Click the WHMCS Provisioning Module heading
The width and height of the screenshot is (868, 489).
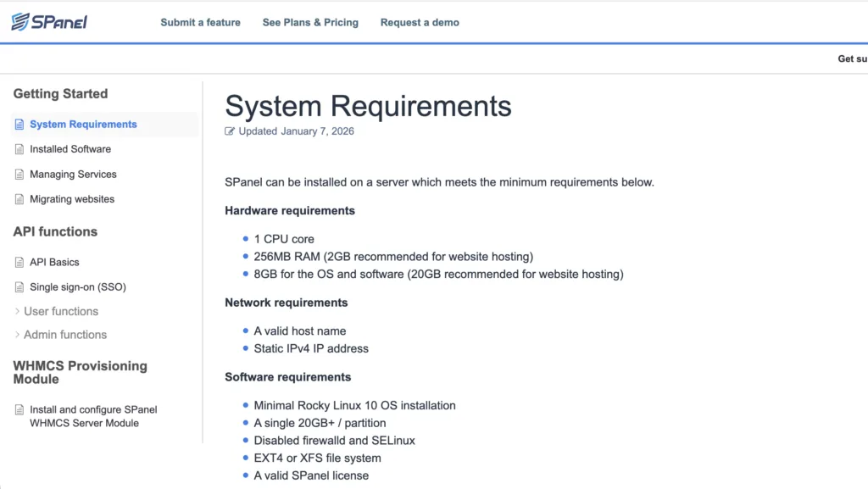tap(81, 373)
